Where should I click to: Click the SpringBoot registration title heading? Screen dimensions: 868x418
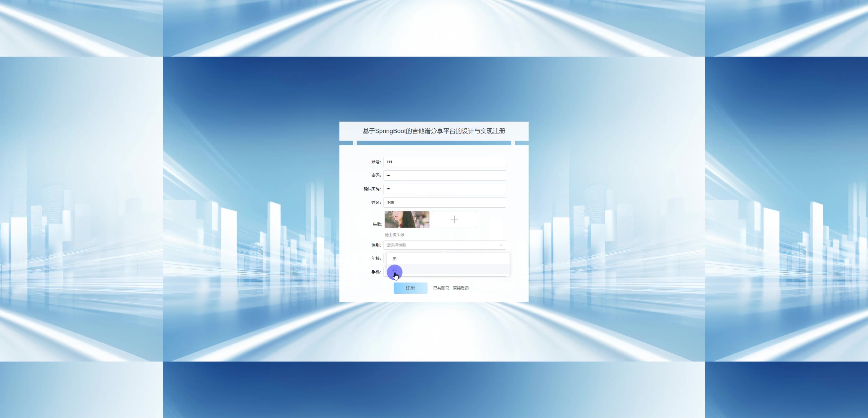pos(434,131)
